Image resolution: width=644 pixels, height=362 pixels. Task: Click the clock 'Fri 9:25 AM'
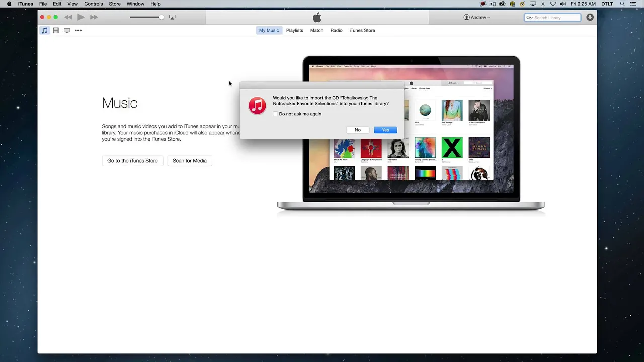(583, 4)
